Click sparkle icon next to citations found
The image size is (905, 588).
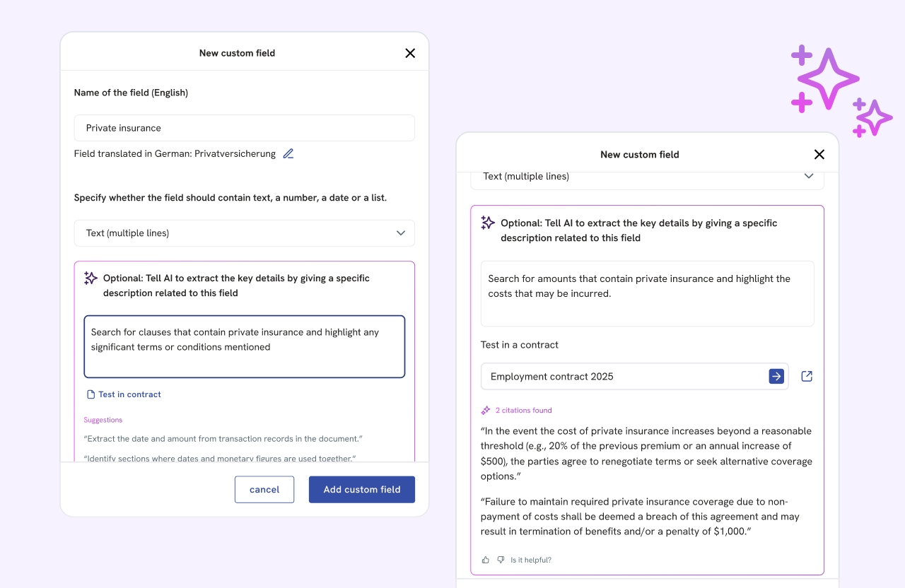coord(486,410)
